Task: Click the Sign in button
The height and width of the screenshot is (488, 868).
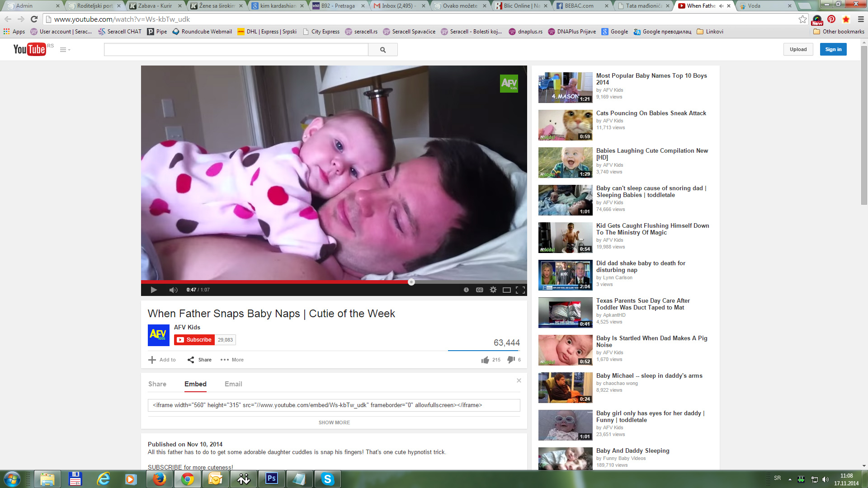Action: pos(833,49)
